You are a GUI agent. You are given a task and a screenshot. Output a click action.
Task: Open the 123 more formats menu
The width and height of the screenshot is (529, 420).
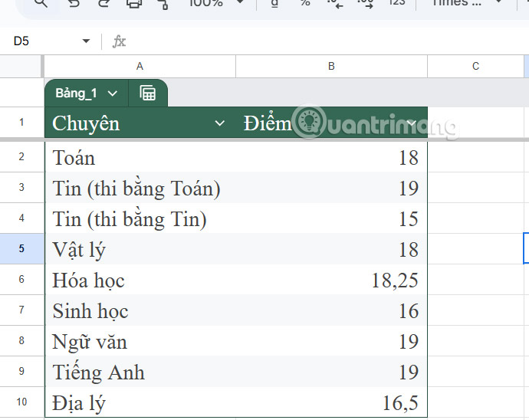pos(396,3)
